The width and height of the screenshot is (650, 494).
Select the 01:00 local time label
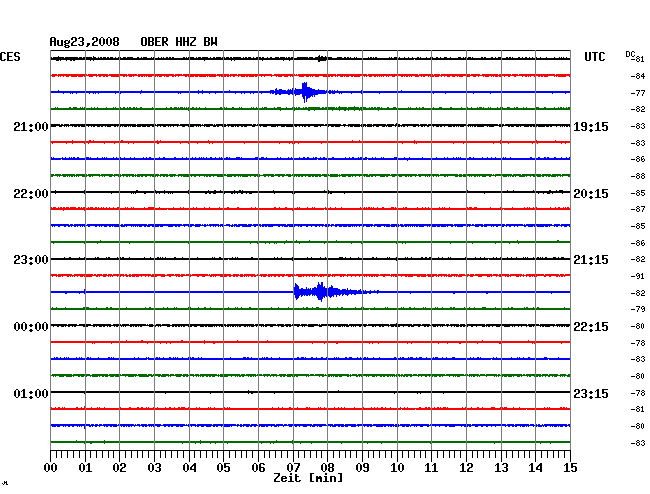(31, 393)
